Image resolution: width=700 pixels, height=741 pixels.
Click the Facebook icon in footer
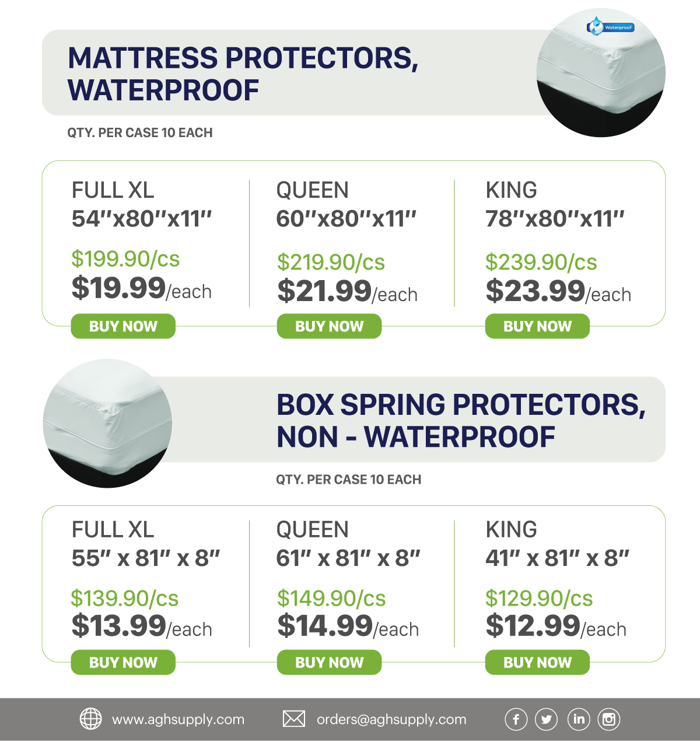pos(516,719)
